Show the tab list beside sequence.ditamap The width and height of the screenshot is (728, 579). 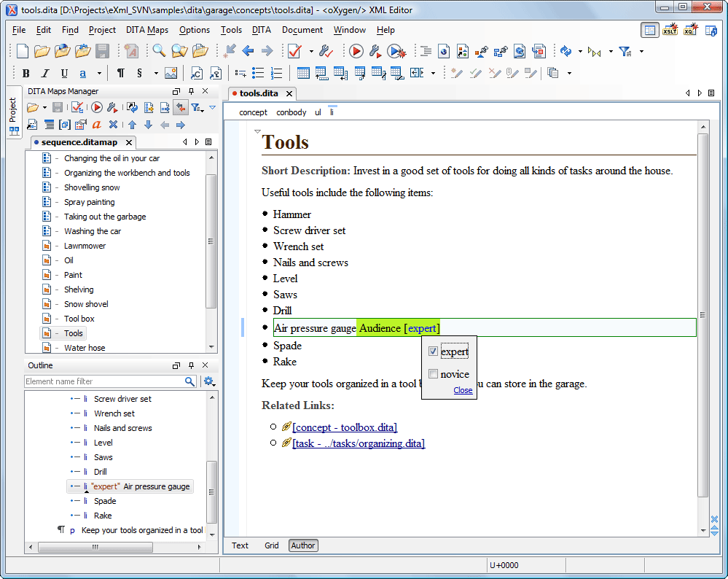point(208,141)
